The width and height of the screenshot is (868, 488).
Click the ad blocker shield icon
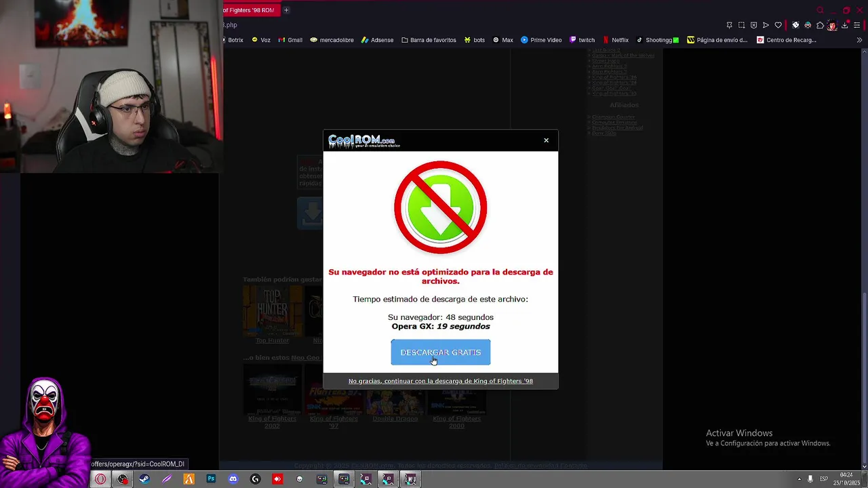[x=753, y=25]
